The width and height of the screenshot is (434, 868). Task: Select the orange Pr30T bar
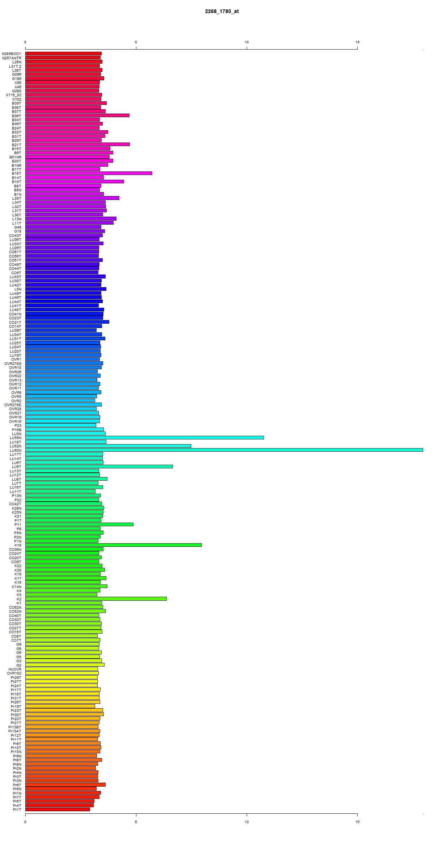pos(64,715)
